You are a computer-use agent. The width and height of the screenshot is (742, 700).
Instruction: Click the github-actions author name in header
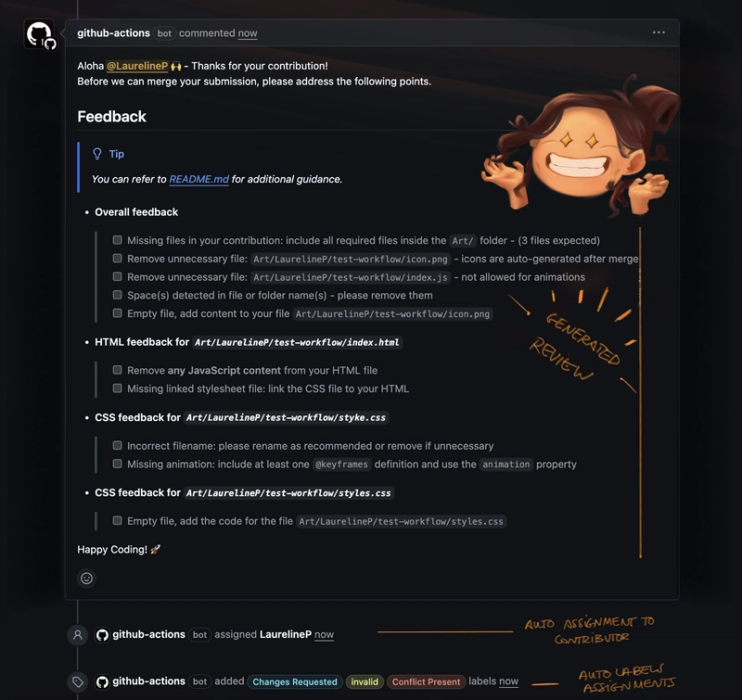tap(113, 33)
